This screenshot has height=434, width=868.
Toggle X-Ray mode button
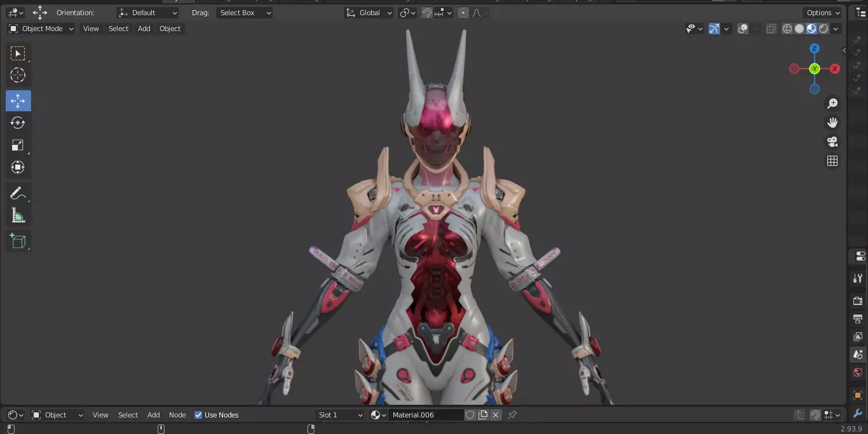pyautogui.click(x=771, y=29)
